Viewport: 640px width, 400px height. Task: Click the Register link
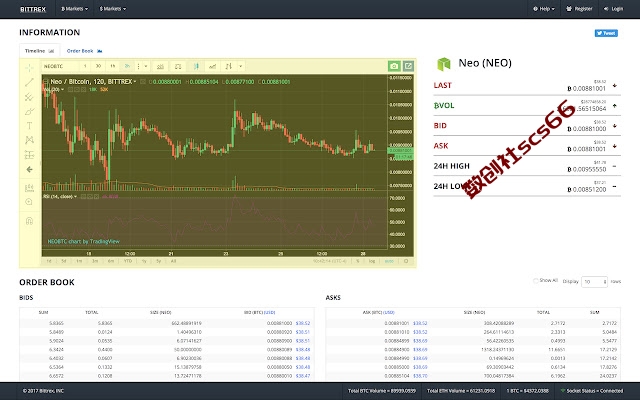[x=579, y=9]
